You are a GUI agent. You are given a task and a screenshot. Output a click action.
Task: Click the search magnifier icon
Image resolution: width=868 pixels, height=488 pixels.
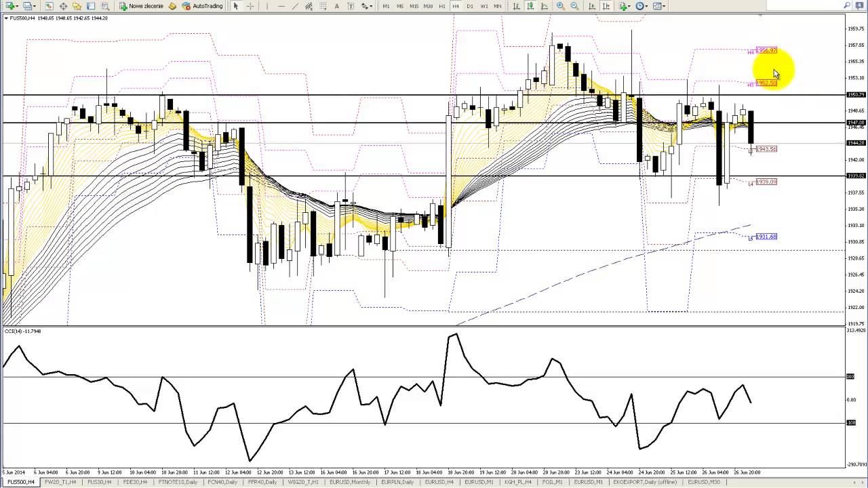click(847, 5)
